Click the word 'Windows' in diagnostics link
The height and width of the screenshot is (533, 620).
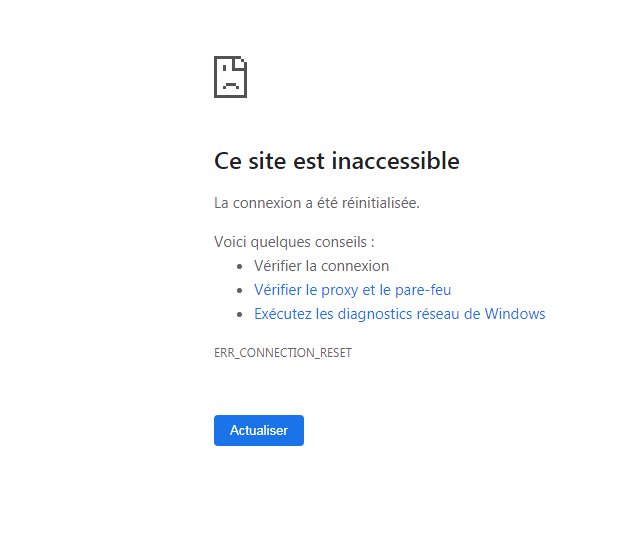click(515, 314)
